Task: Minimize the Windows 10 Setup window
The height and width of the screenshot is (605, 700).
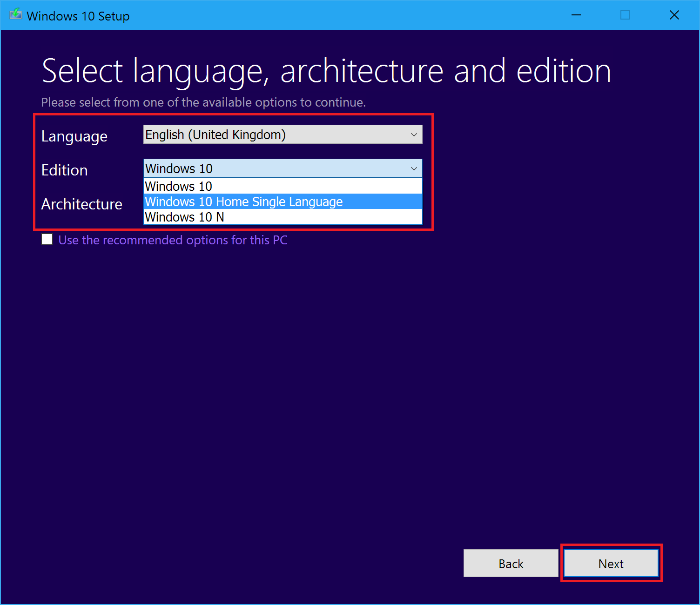Action: tap(576, 15)
